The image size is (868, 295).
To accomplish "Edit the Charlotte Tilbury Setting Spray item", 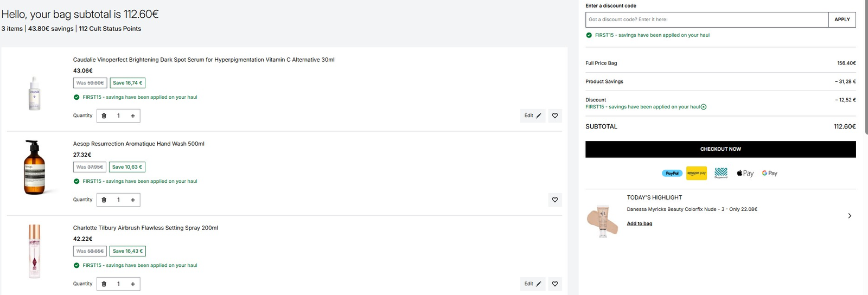I will [x=533, y=284].
